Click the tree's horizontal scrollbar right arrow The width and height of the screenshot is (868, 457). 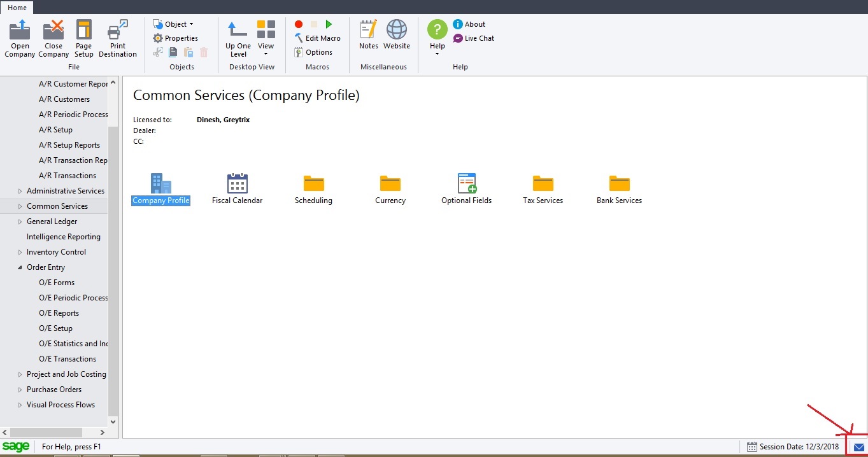[103, 432]
